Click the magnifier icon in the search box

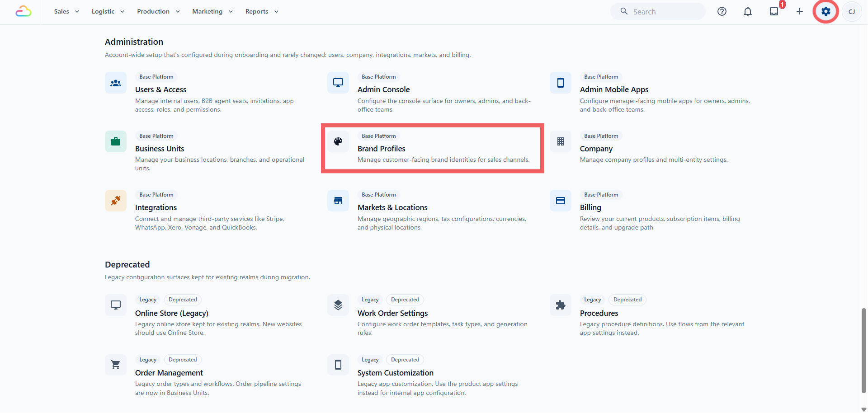(x=624, y=11)
